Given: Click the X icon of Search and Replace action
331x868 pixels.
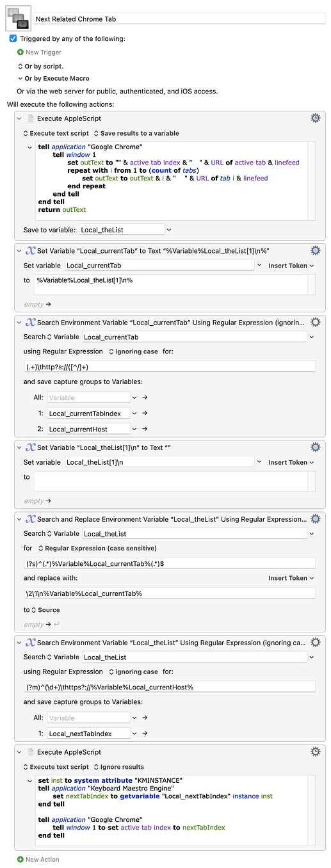Looking at the screenshot, I should click(29, 519).
